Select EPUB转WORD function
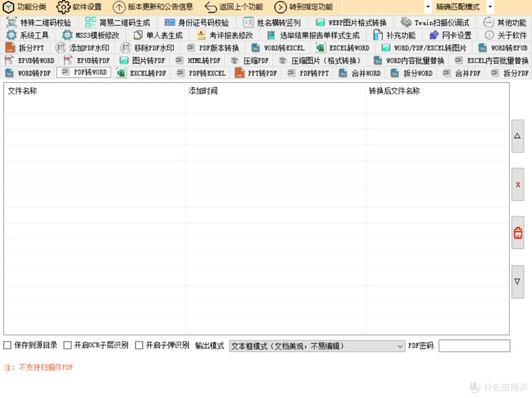The height and width of the screenshot is (398, 532). point(30,61)
